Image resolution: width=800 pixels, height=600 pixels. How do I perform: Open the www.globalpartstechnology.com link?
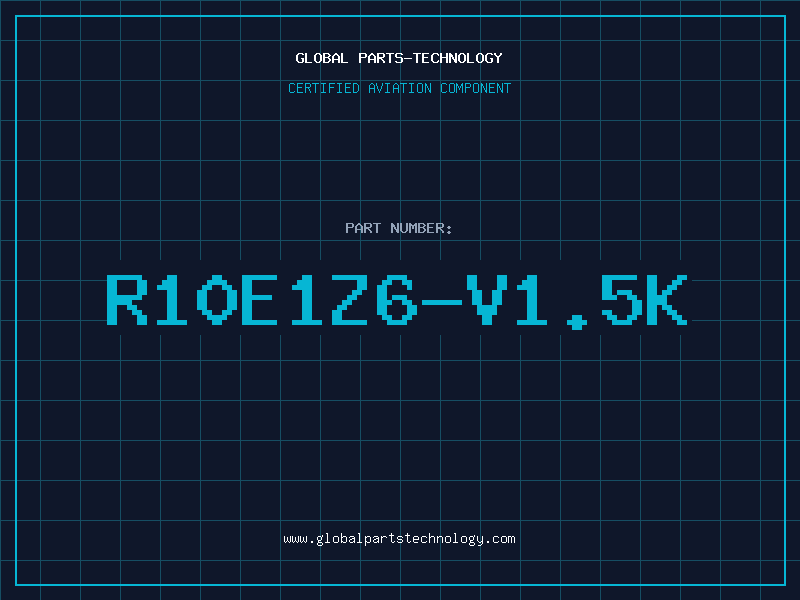click(399, 539)
